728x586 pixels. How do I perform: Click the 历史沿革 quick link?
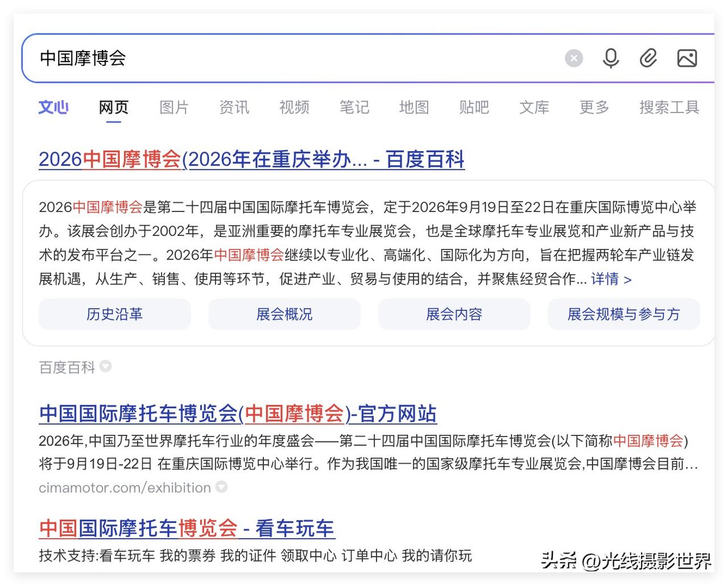pyautogui.click(x=114, y=314)
